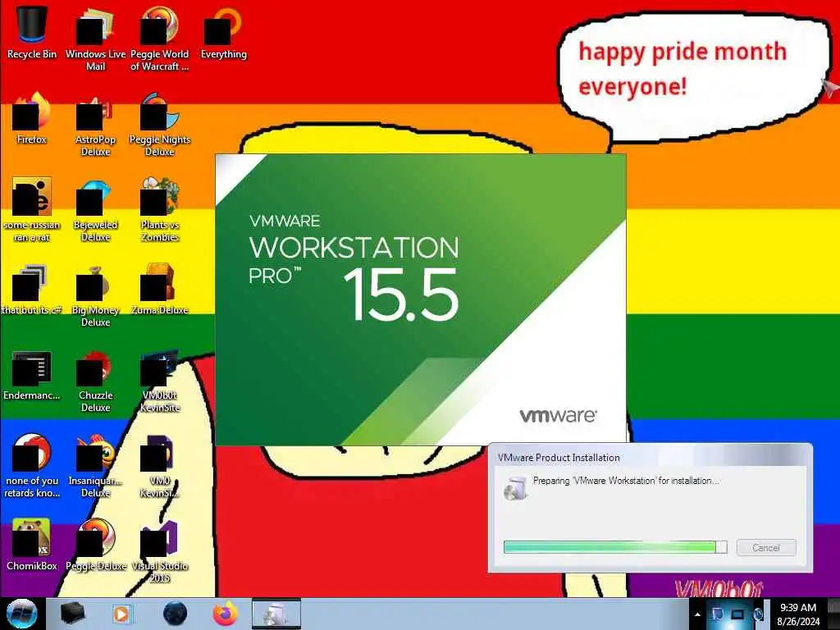Open the volume control tray icon
This screenshot has width=840, height=630.
(x=758, y=614)
